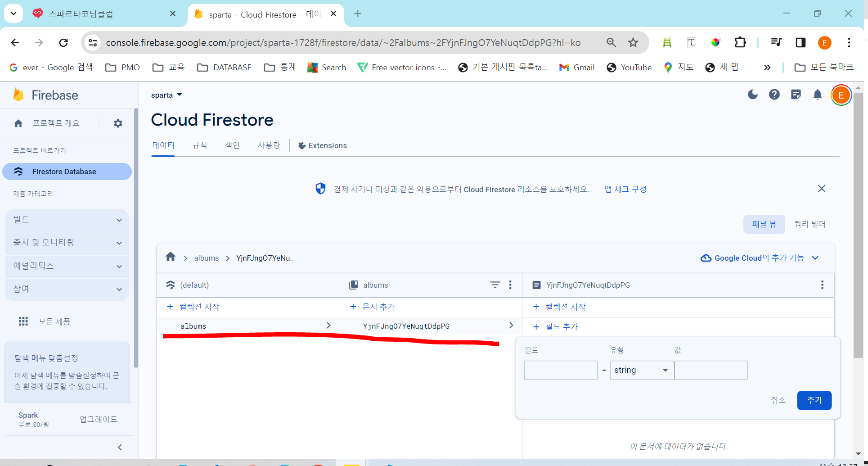Open the filter icon on albums collection

(x=495, y=285)
